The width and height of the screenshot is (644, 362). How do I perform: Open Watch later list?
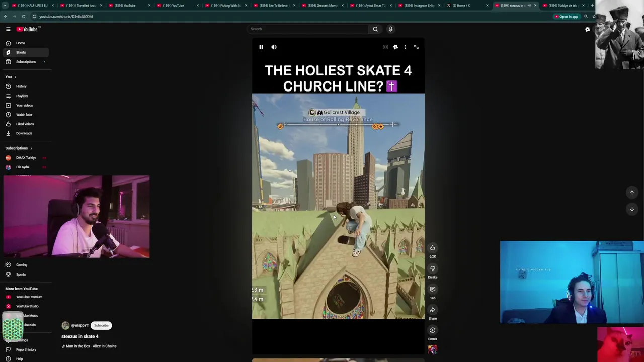(25, 115)
